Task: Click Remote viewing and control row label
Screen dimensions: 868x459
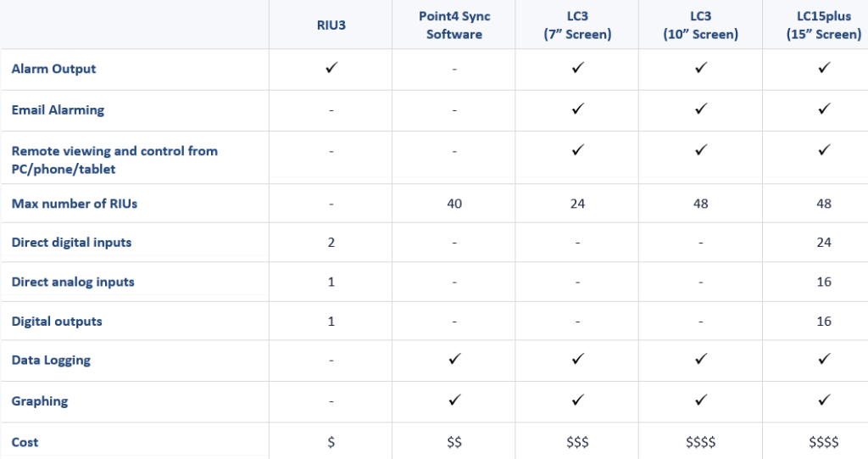Action: coord(114,160)
